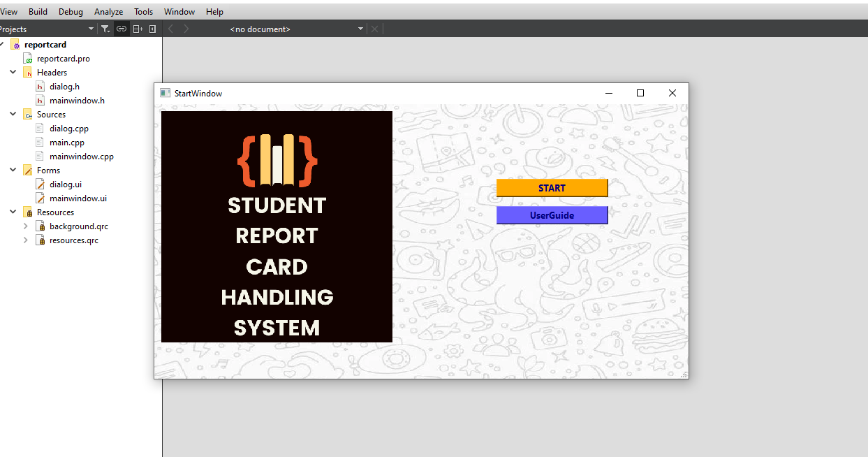Open dialog.ui form in the designer
This screenshot has height=457, width=868.
tap(65, 184)
